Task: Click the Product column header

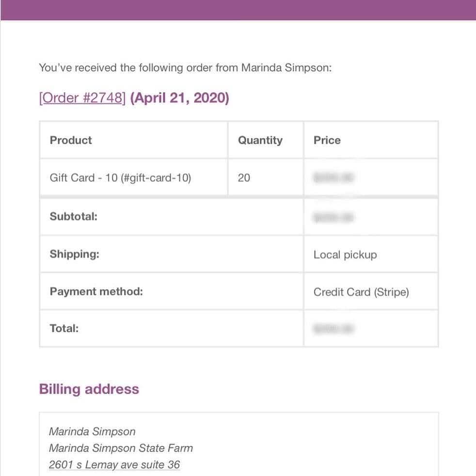Action: tap(71, 140)
